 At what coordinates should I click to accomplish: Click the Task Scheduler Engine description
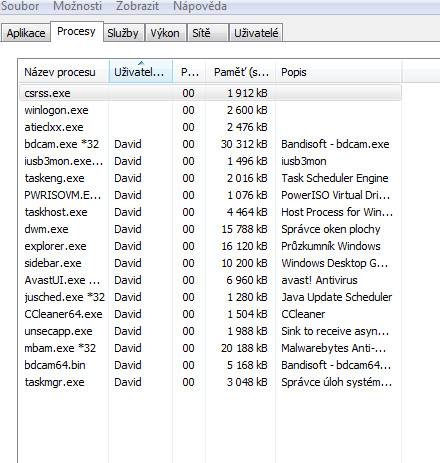tap(335, 178)
